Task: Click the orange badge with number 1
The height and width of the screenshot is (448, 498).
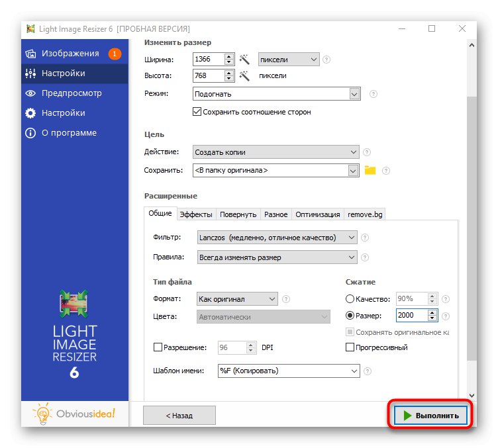Action: click(x=115, y=54)
